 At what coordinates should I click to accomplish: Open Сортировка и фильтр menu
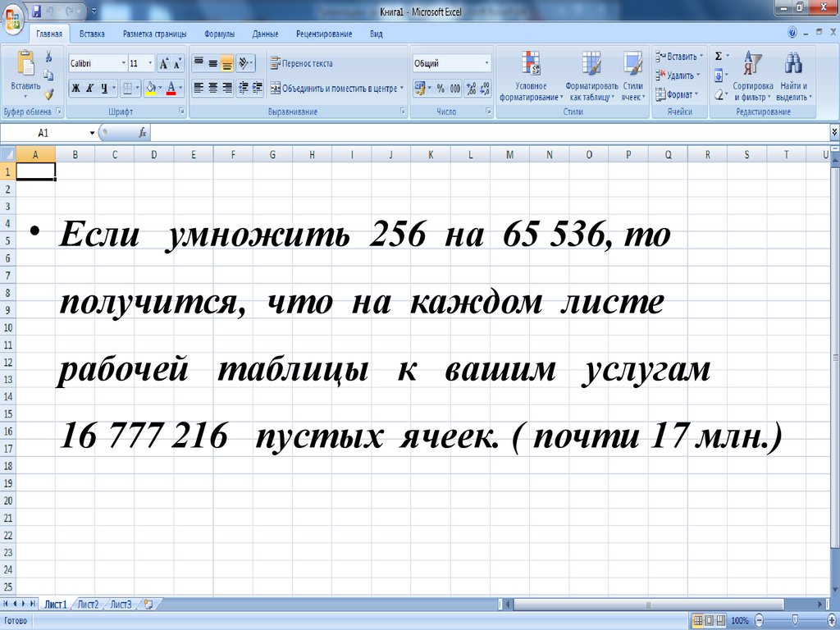(753, 75)
